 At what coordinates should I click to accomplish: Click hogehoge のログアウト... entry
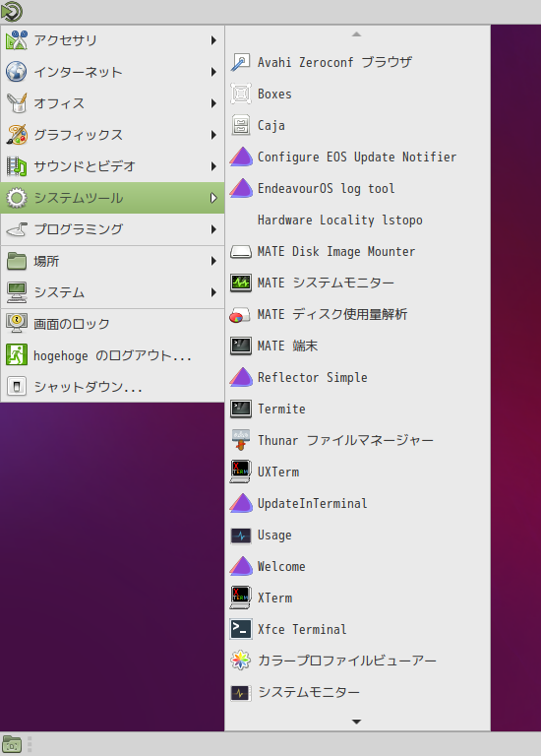(x=113, y=355)
